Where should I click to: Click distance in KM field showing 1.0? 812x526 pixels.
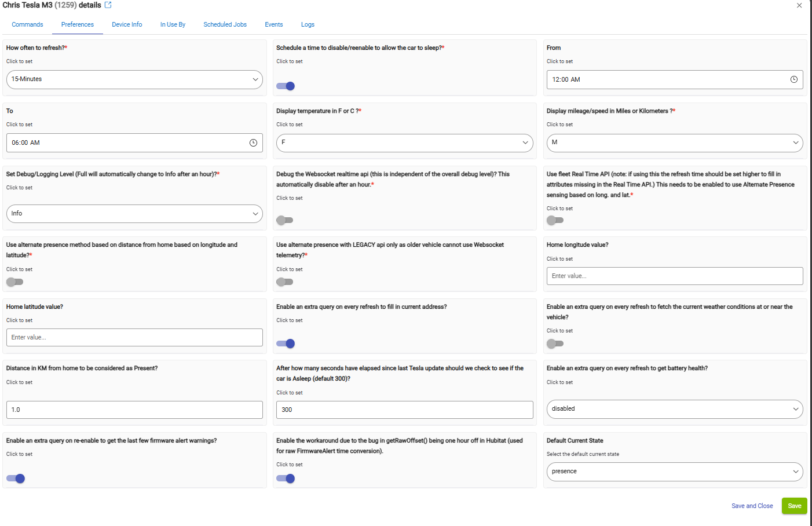tap(134, 410)
